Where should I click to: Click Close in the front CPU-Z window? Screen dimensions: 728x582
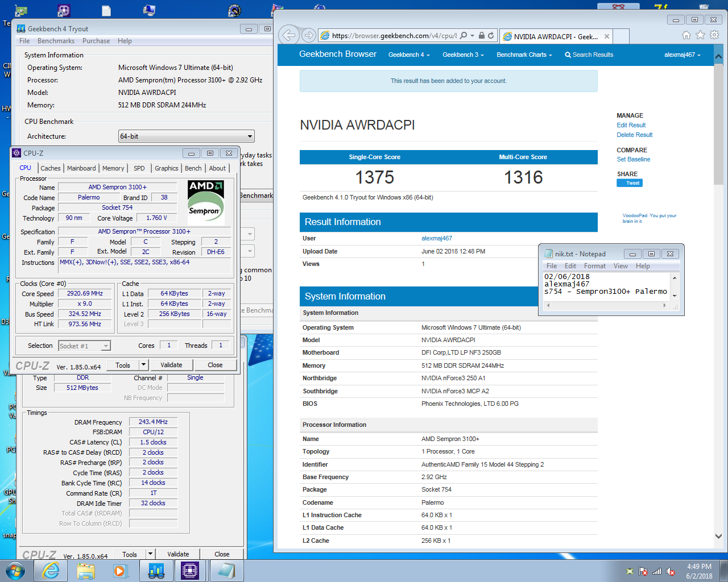(x=215, y=365)
